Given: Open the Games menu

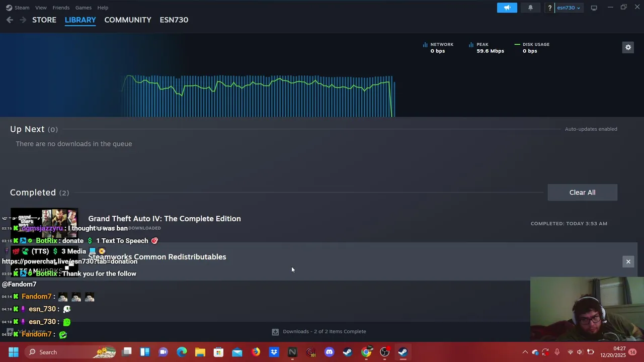Looking at the screenshot, I should (x=83, y=8).
